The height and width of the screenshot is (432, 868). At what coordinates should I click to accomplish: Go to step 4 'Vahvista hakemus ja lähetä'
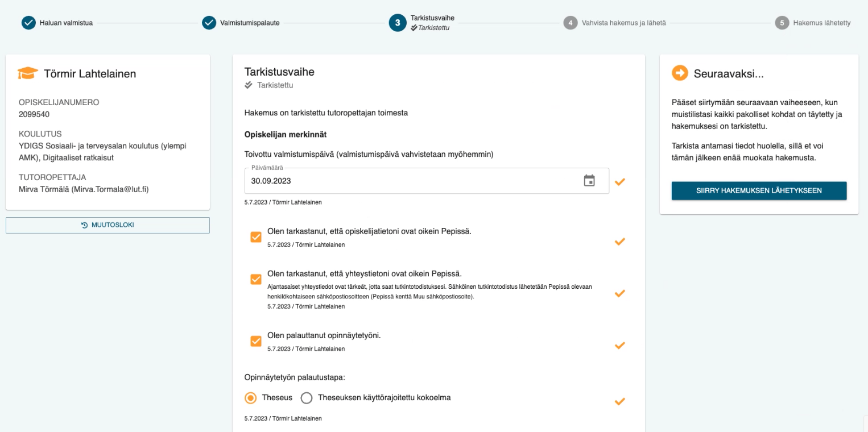(x=571, y=24)
